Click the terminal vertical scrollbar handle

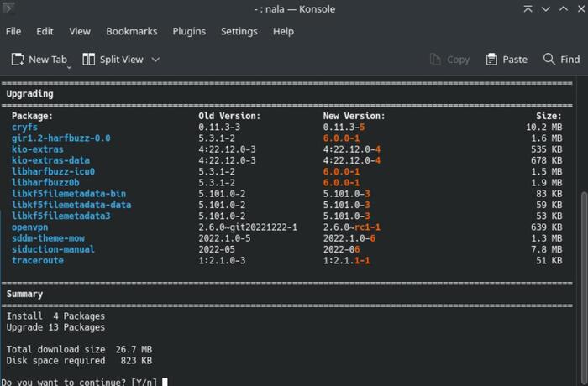coord(584,289)
